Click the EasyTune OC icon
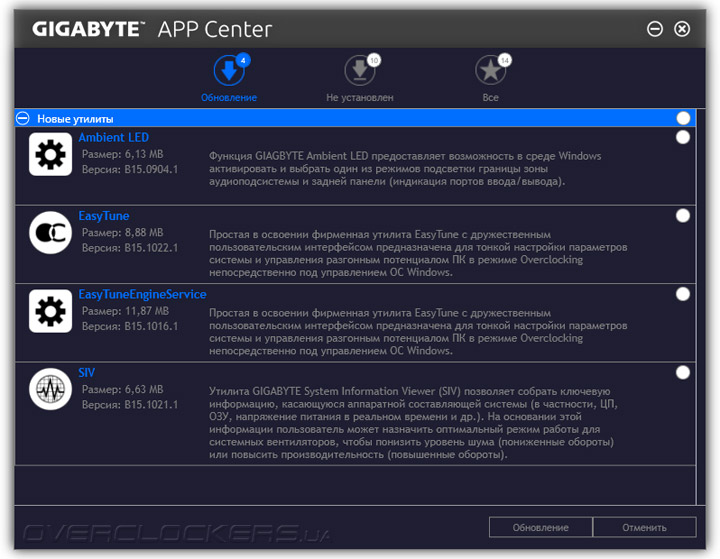 (51, 233)
